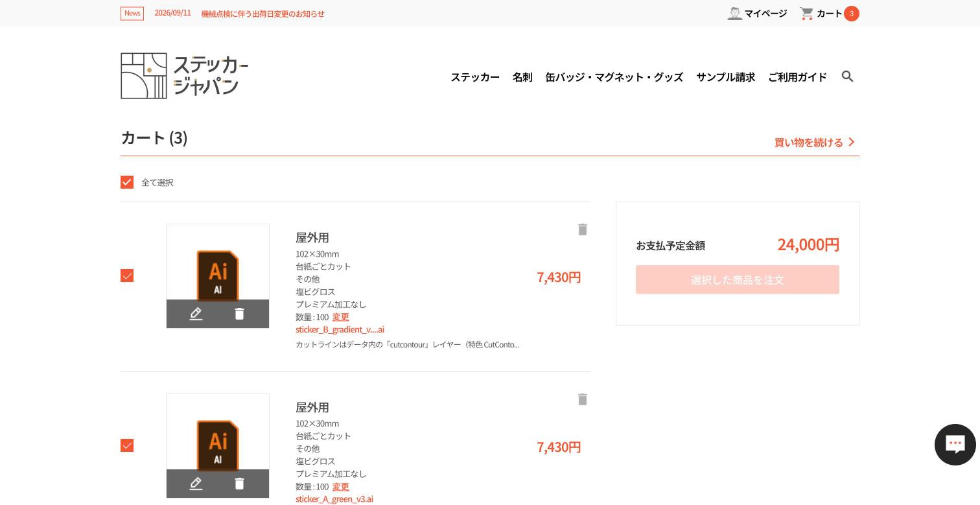Viewport: 980px width, 505px height.
Task: Open the search magnifier icon
Action: pyautogui.click(x=847, y=76)
